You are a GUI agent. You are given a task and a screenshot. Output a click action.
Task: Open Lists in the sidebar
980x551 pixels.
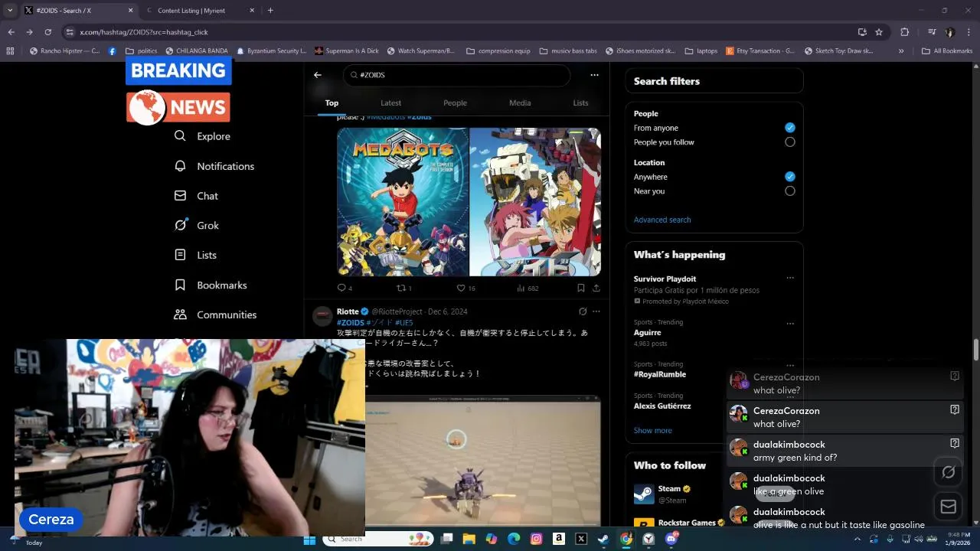click(x=196, y=255)
